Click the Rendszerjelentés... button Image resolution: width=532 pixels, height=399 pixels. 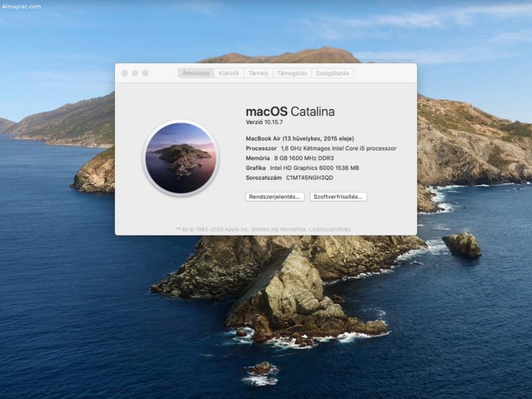tap(275, 197)
